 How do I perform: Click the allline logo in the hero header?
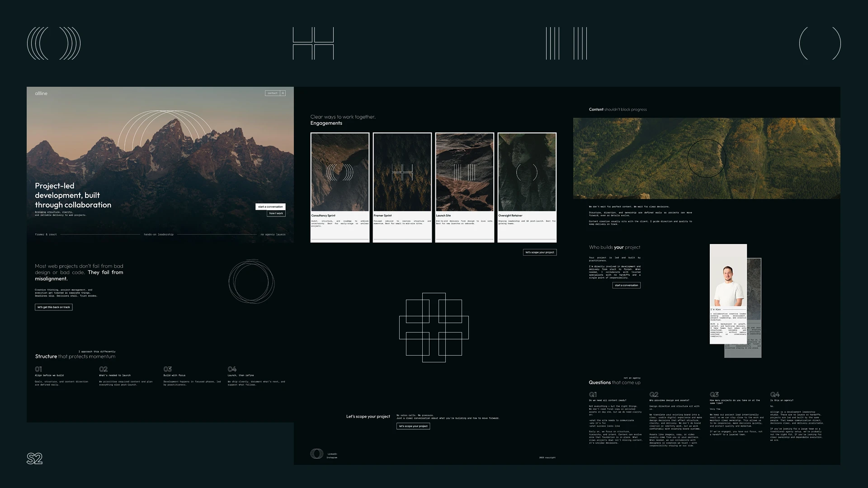[x=41, y=94]
